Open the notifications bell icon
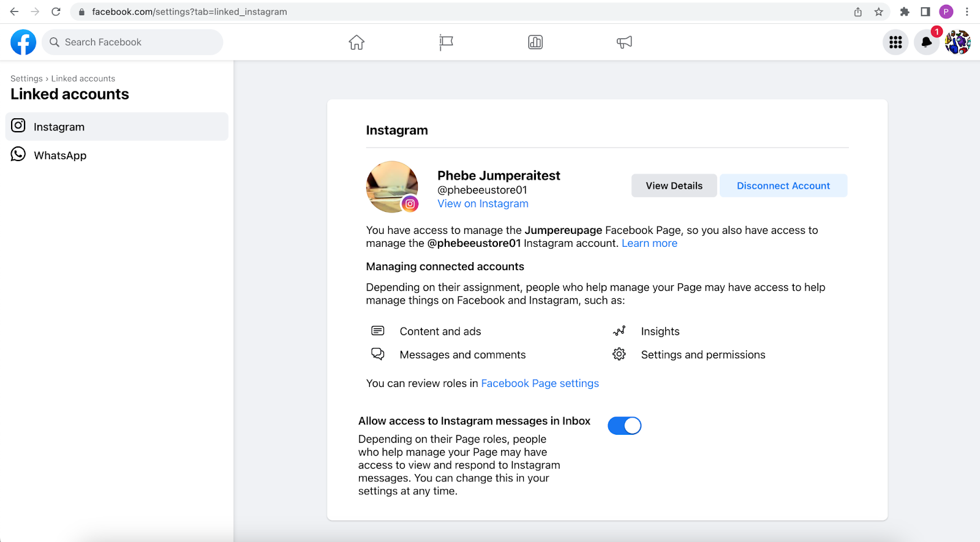 tap(927, 42)
